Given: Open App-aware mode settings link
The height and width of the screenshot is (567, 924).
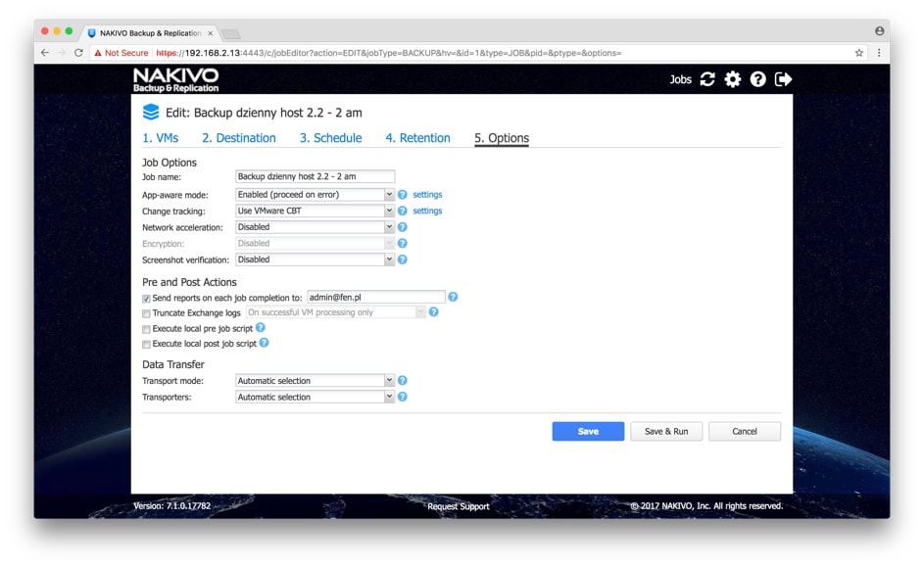Looking at the screenshot, I should point(427,194).
